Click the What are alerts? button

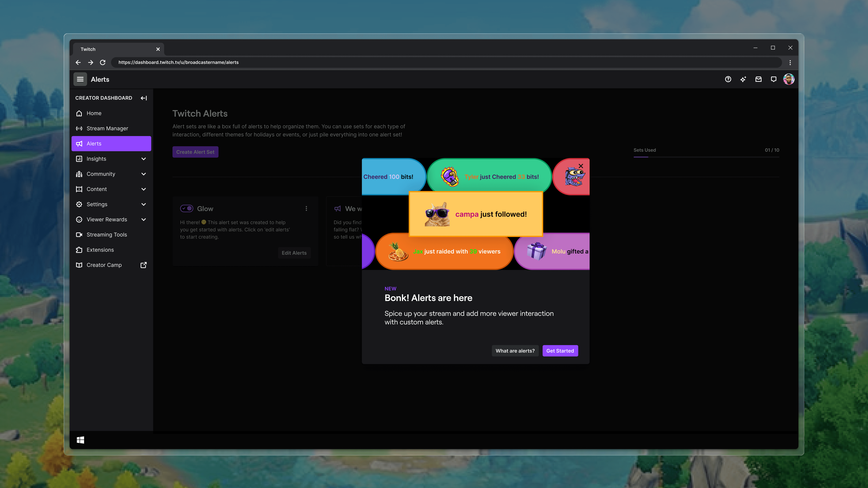pos(515,351)
